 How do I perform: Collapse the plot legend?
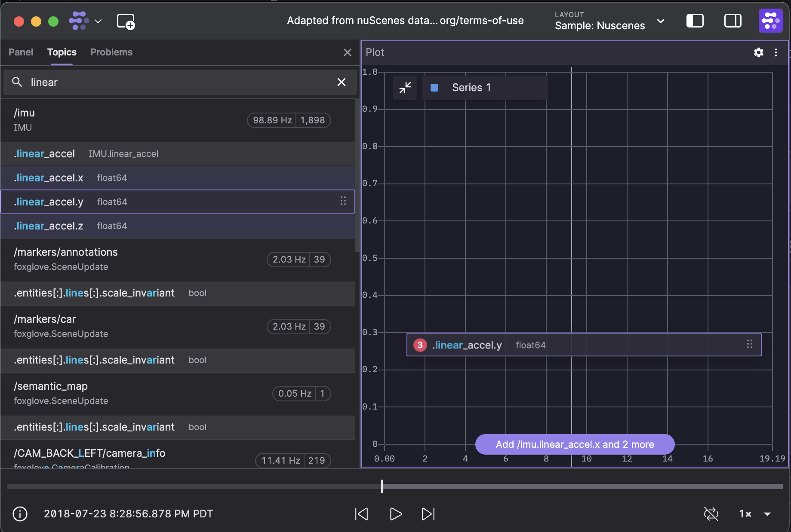[x=405, y=88]
